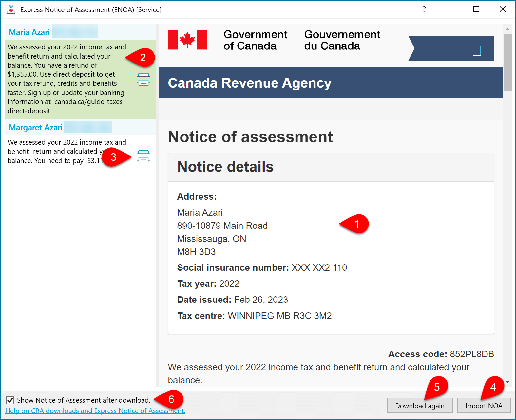Click the Canada Revenue Agency header
The height and width of the screenshot is (420, 516).
click(x=250, y=83)
